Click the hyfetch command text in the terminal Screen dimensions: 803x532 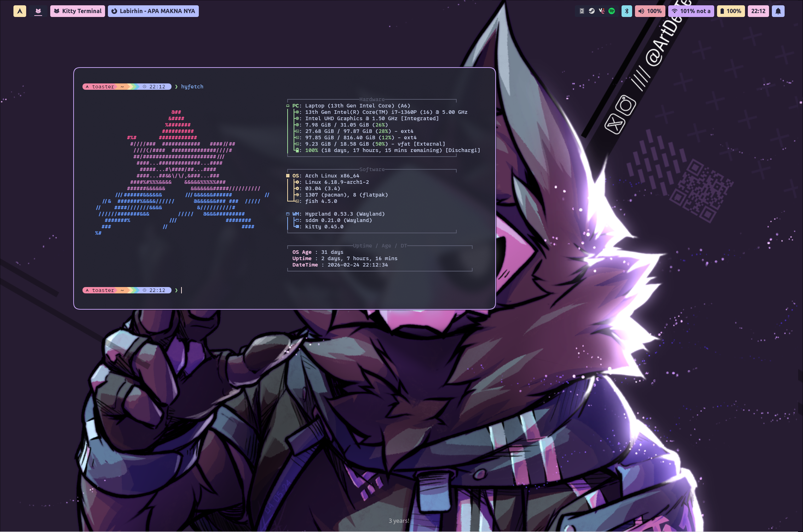coord(192,87)
